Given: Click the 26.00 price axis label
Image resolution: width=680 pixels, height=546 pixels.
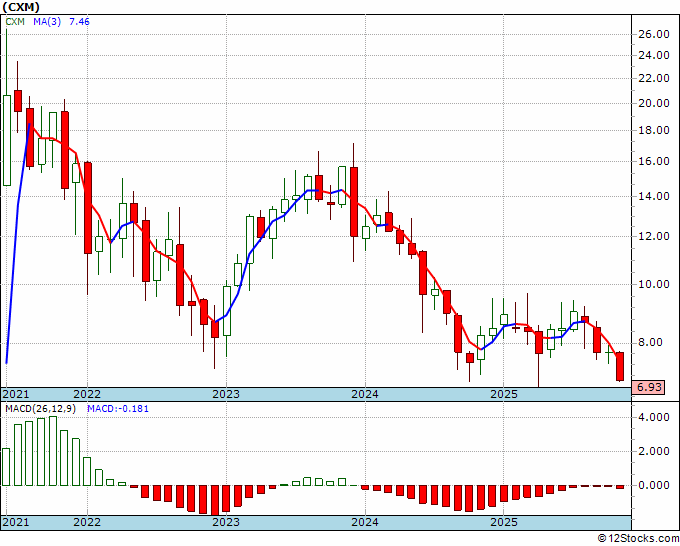Looking at the screenshot, I should [x=653, y=34].
